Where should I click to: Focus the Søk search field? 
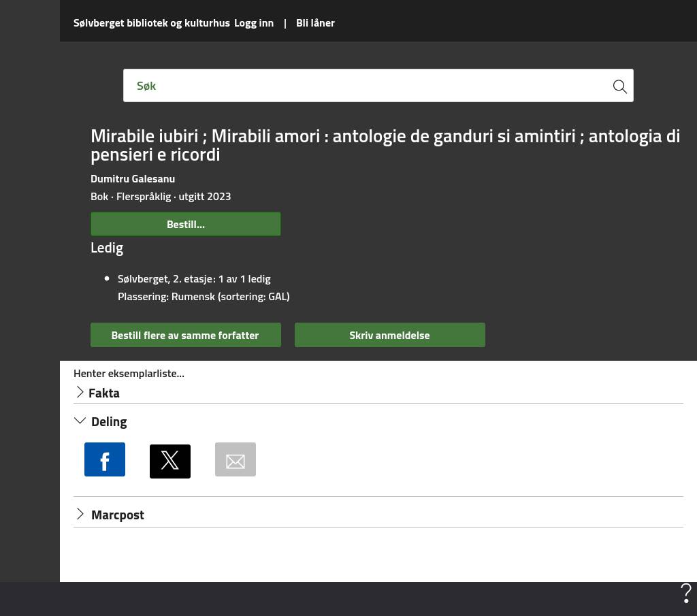coord(368,86)
